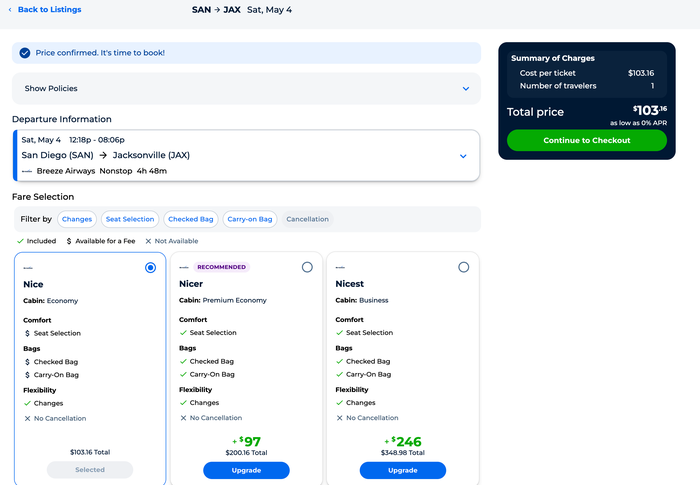The height and width of the screenshot is (485, 700).
Task: Expand the San Diego to Jacksonville flight details chevron
Action: (463, 156)
